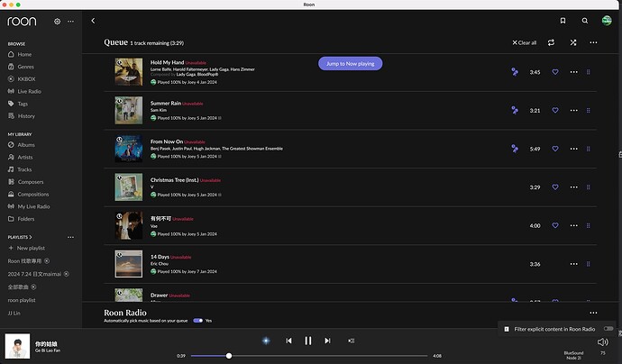This screenshot has height=364, width=622.
Task: Open the Roon settings gear
Action: [57, 22]
